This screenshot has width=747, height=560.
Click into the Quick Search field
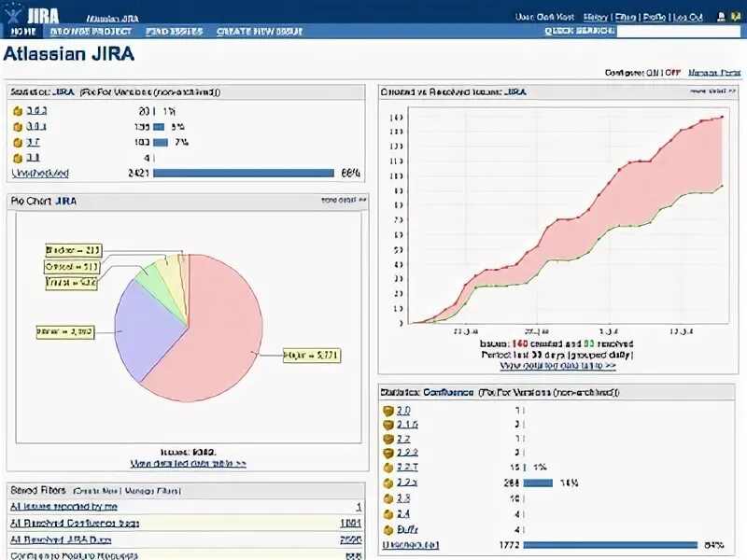679,32
